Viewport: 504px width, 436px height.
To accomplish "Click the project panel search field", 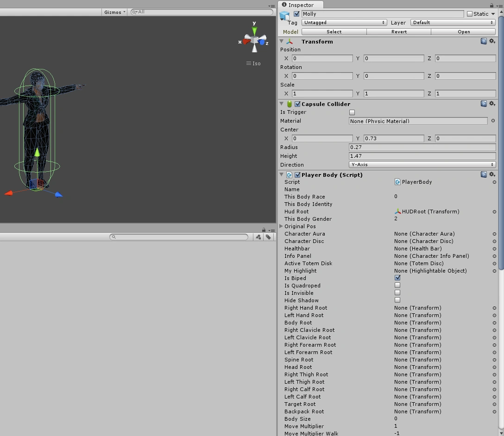I will pos(179,237).
